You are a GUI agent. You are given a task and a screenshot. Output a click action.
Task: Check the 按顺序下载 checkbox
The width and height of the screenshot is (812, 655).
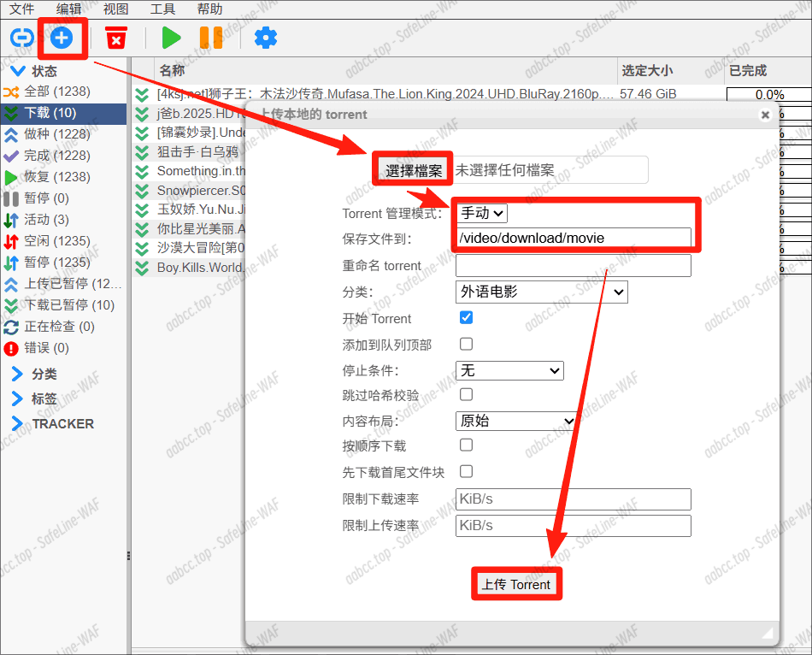tap(466, 446)
